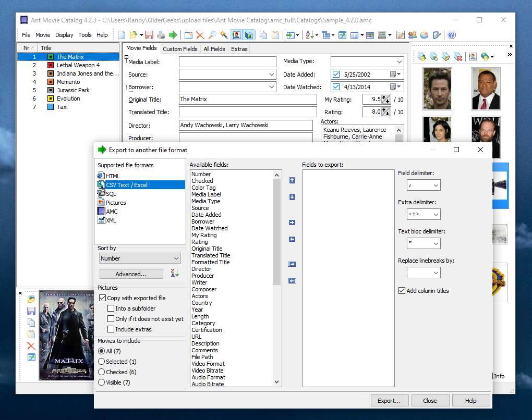Click the add-field right arrow button
The image size is (532, 420).
coord(292,223)
